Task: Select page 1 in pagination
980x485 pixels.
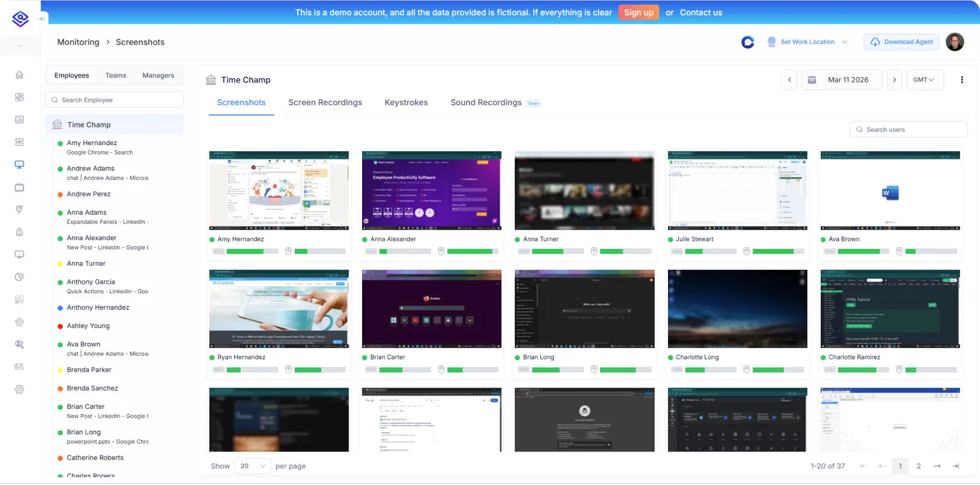Action: [900, 466]
